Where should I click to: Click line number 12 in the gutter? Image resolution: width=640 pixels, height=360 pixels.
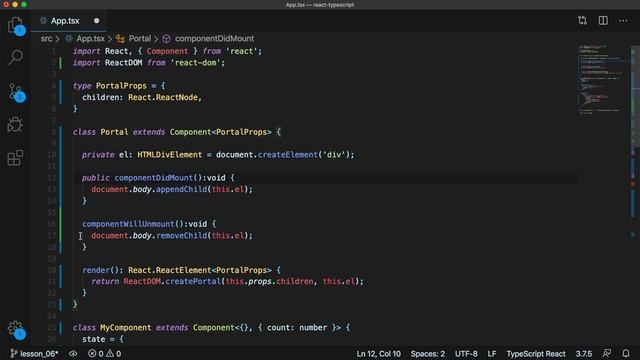[x=52, y=178]
